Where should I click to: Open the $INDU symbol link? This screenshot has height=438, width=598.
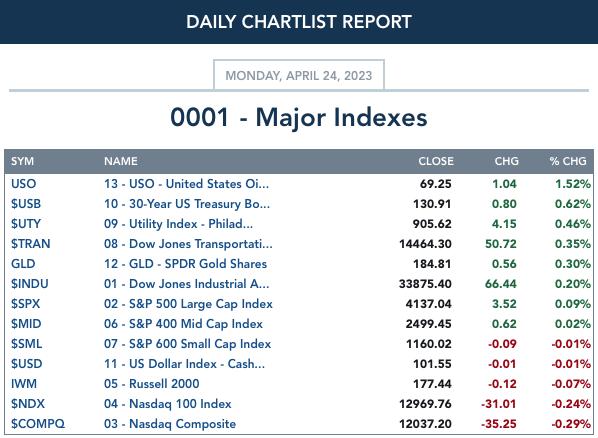[x=30, y=284]
